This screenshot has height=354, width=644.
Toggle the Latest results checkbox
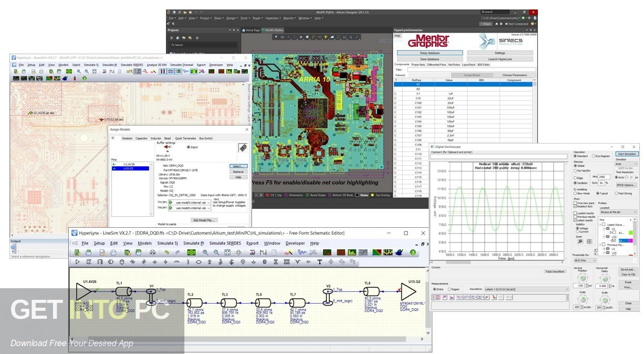(575, 220)
